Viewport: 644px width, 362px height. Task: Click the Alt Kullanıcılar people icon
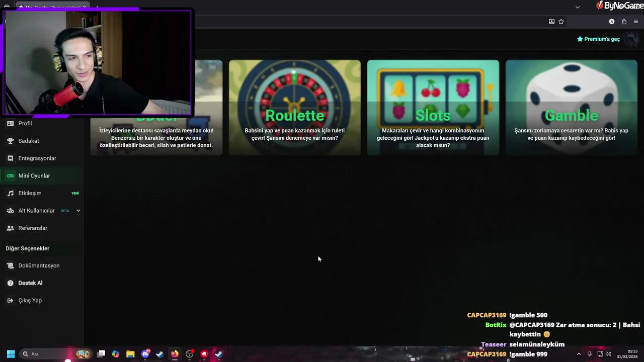(10, 211)
